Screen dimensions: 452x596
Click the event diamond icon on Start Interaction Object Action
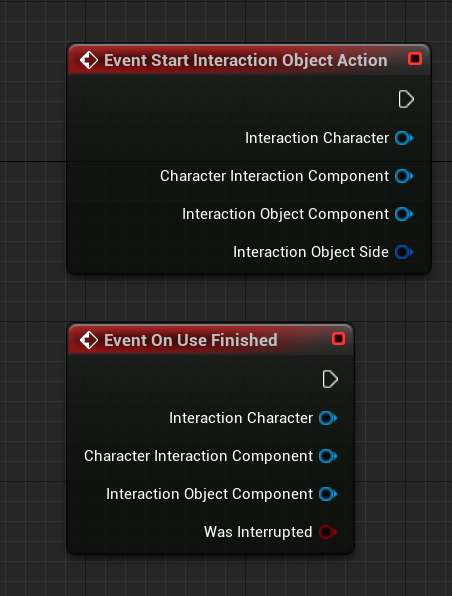tap(89, 60)
